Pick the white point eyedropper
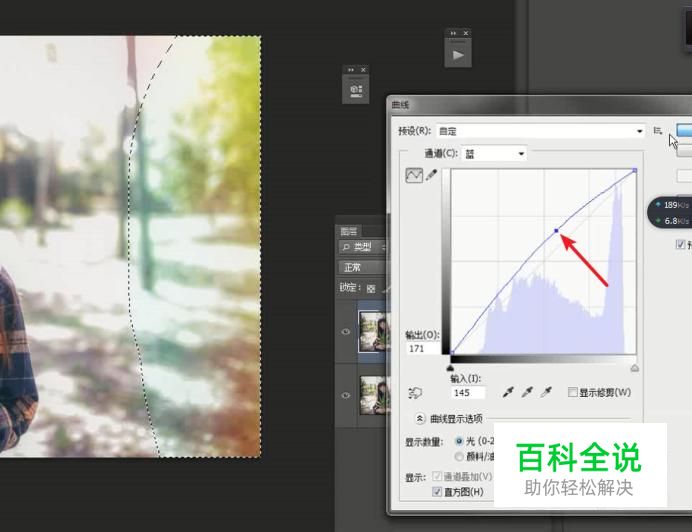Viewport: 692px width, 532px height. [546, 392]
